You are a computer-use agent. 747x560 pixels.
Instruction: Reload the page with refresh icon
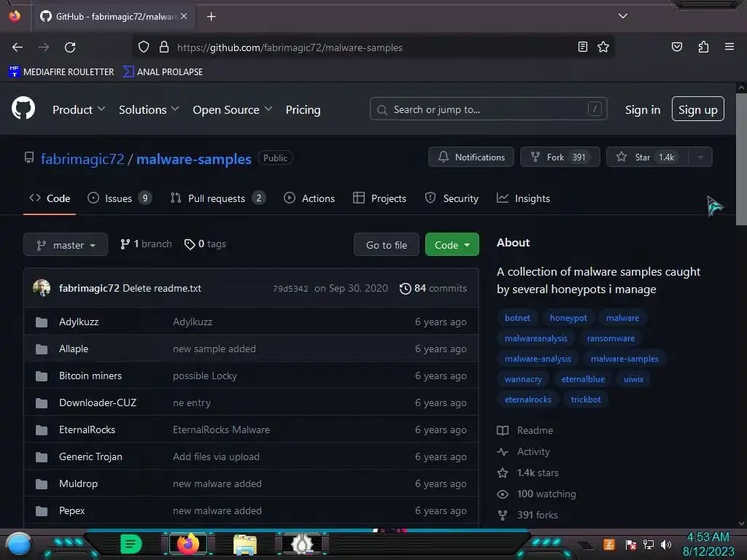(x=70, y=47)
